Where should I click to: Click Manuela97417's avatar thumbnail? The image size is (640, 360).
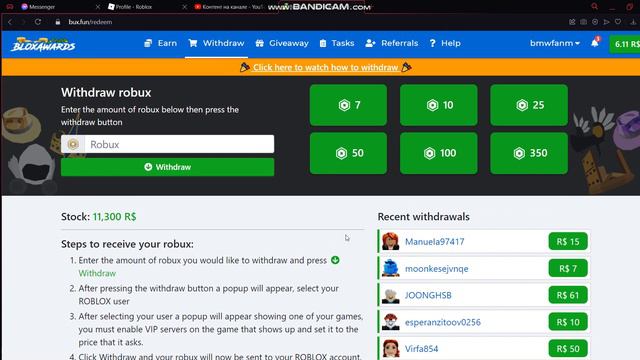(x=391, y=241)
